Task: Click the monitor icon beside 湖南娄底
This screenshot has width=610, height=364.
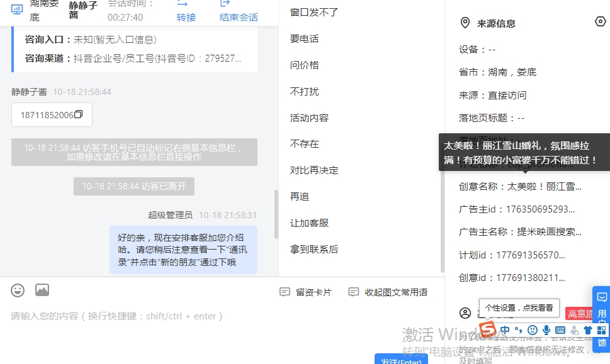Action: pos(17,9)
